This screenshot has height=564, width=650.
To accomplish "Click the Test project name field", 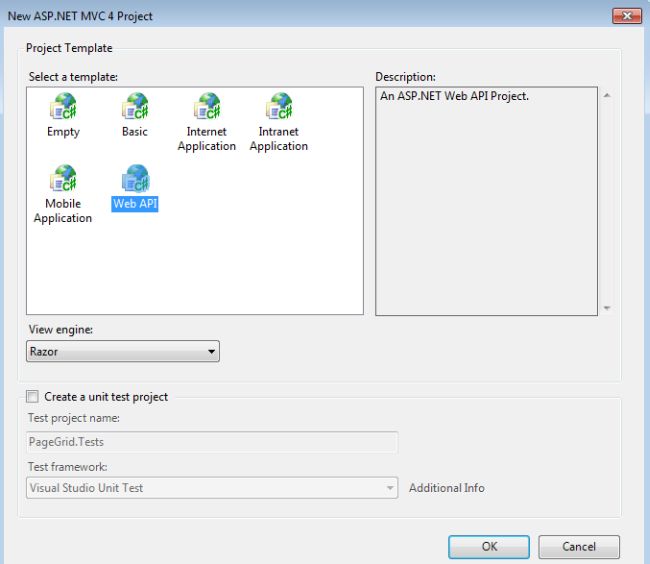I will (212, 442).
